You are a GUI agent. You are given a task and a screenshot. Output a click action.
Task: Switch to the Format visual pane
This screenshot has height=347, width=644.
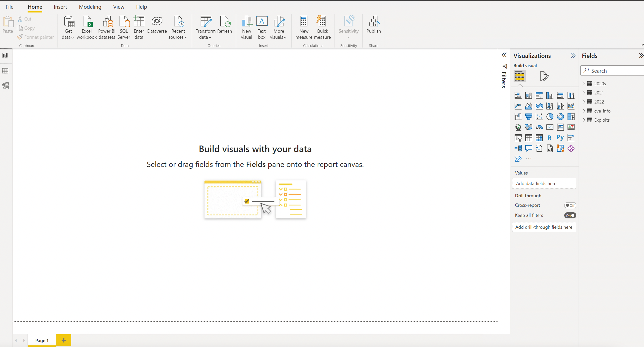(x=544, y=76)
